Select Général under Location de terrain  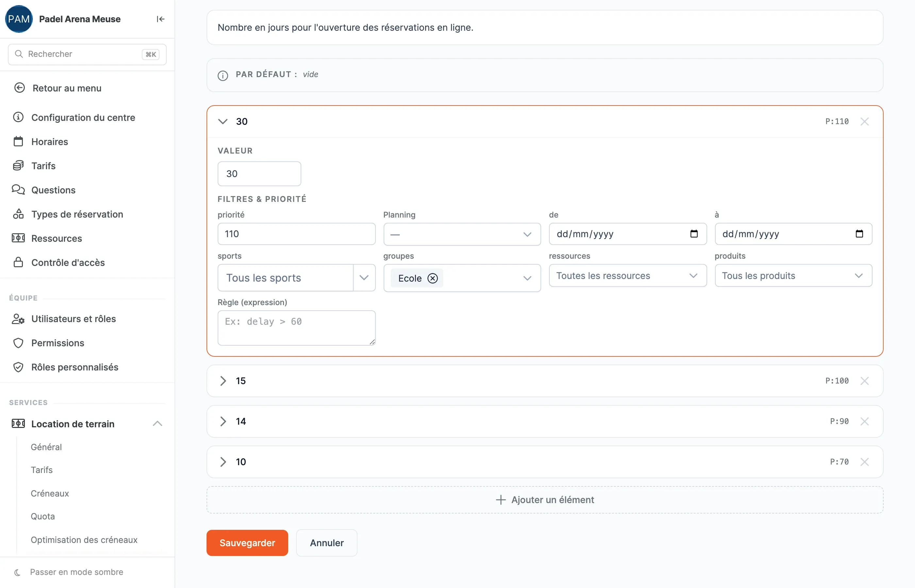click(46, 447)
